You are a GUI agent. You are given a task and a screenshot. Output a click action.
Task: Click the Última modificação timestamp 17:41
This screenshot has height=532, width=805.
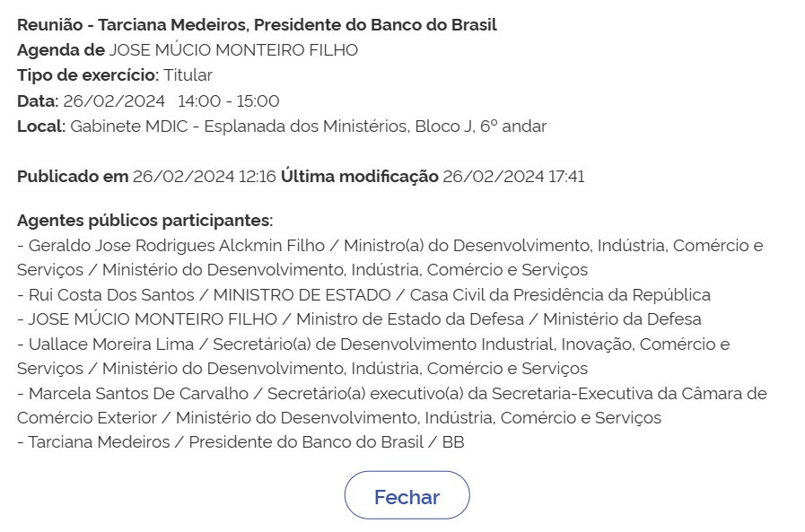(x=513, y=176)
